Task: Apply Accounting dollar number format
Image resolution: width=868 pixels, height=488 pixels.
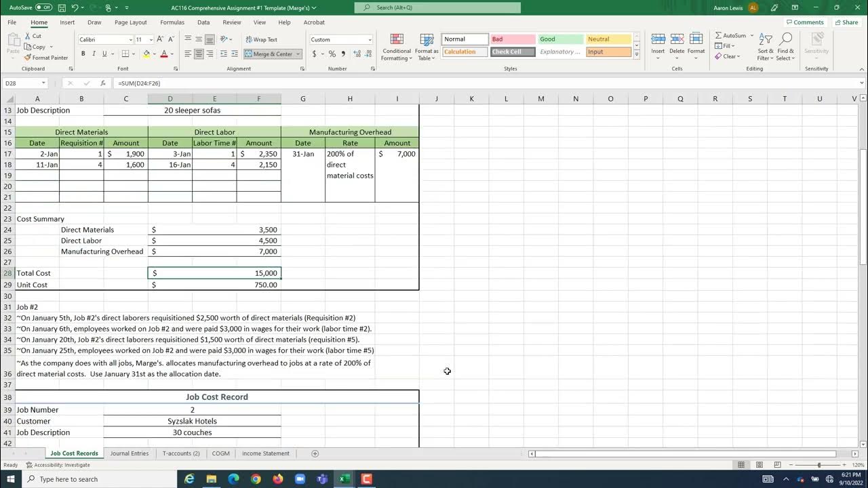Action: tap(314, 54)
